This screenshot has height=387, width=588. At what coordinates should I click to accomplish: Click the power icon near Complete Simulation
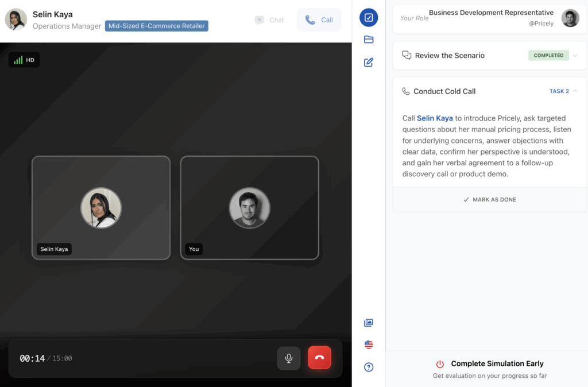pos(440,364)
